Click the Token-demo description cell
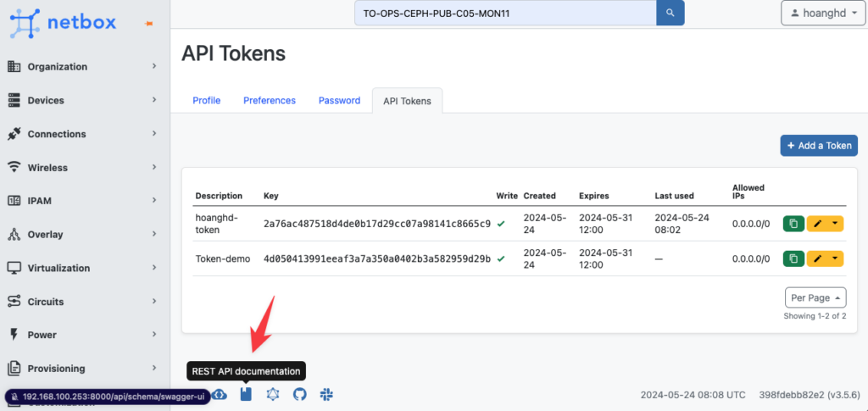The height and width of the screenshot is (411, 868). 223,258
